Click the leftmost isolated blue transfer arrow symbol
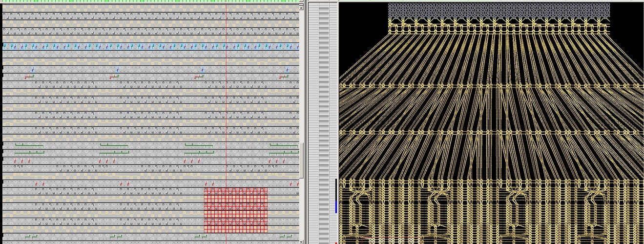This screenshot has height=244, width=644. 32,70
